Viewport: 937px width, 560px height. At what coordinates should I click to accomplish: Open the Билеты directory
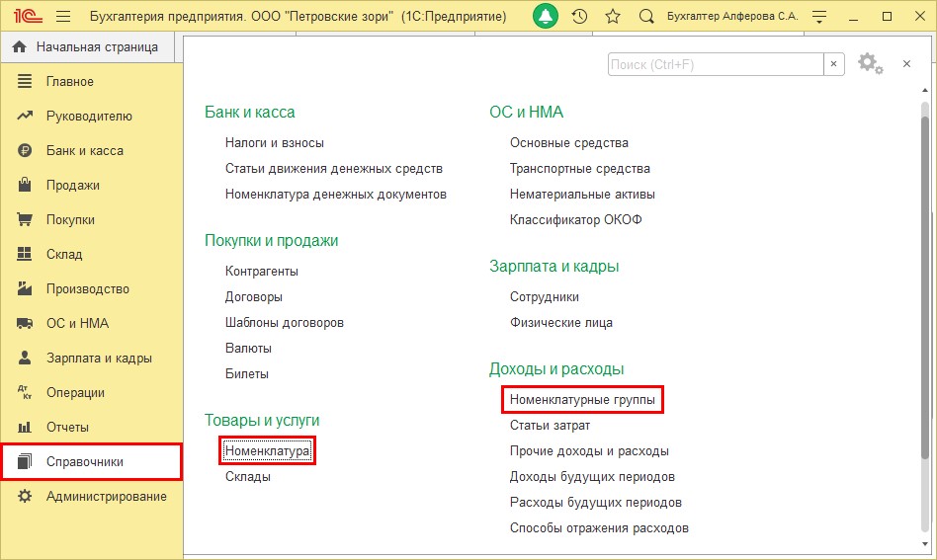click(247, 374)
